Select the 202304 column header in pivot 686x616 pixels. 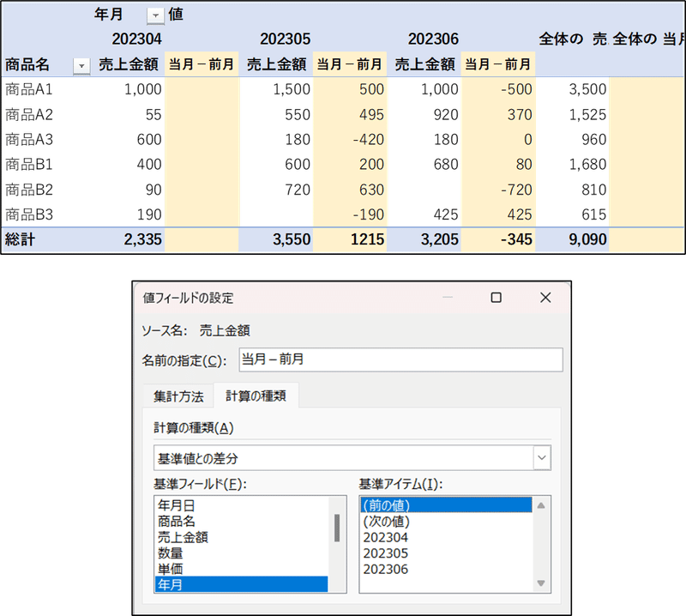click(137, 39)
